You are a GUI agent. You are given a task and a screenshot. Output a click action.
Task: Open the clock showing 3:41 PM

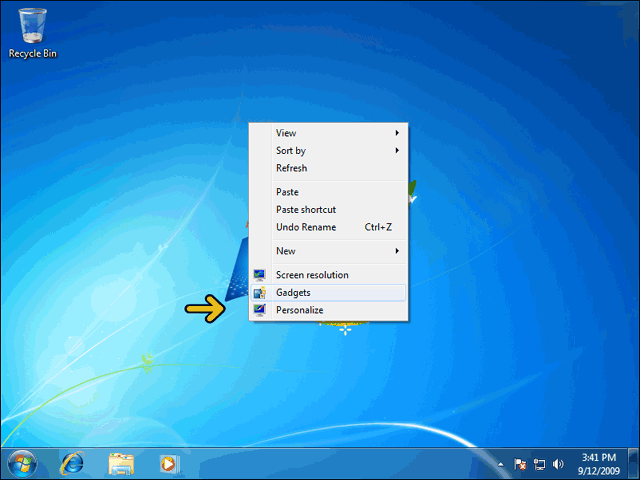[x=599, y=464]
